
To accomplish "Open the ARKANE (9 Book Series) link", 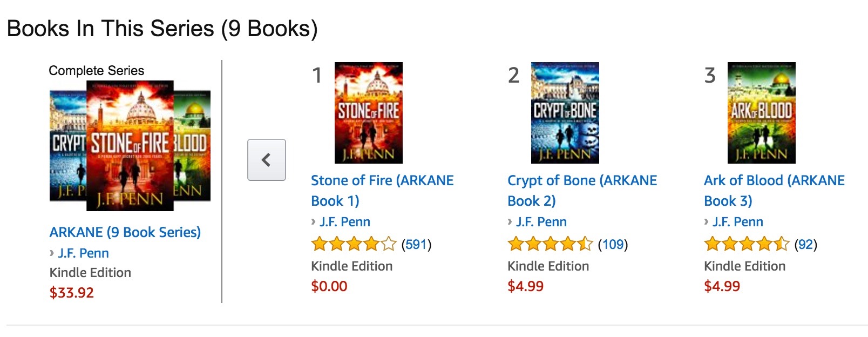I will (x=125, y=232).
